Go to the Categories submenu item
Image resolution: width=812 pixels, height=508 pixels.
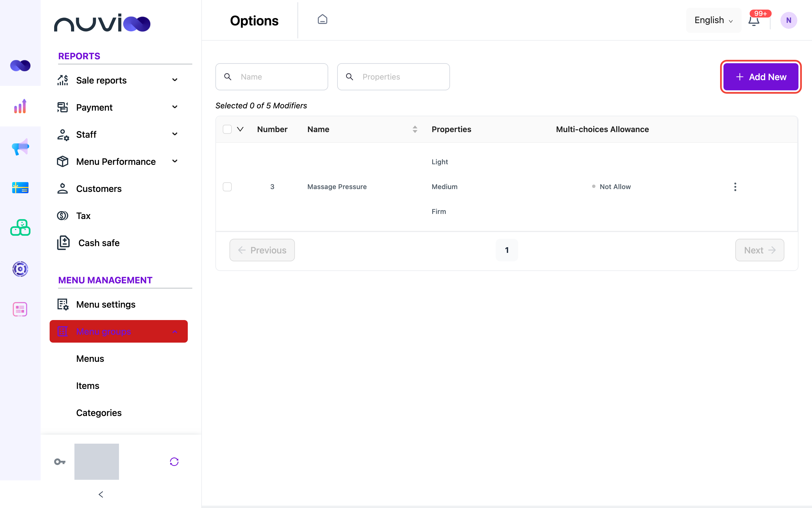click(x=99, y=413)
